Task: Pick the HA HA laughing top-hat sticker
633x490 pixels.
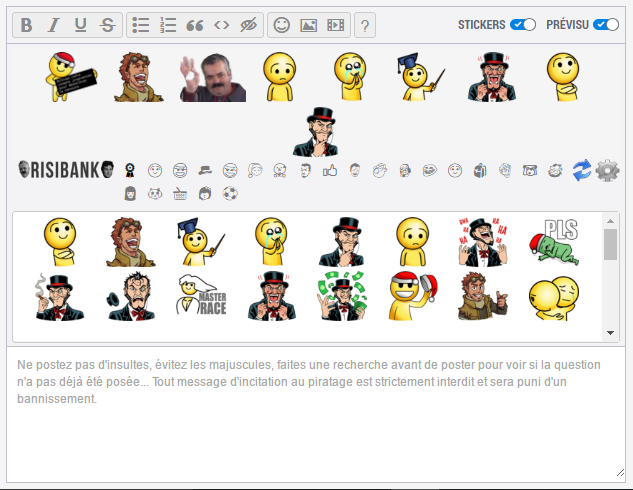Action: [x=483, y=242]
